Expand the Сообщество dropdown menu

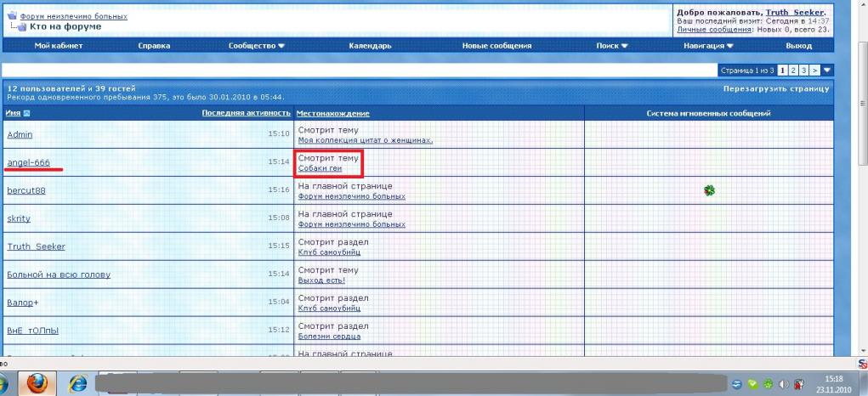coord(257,46)
